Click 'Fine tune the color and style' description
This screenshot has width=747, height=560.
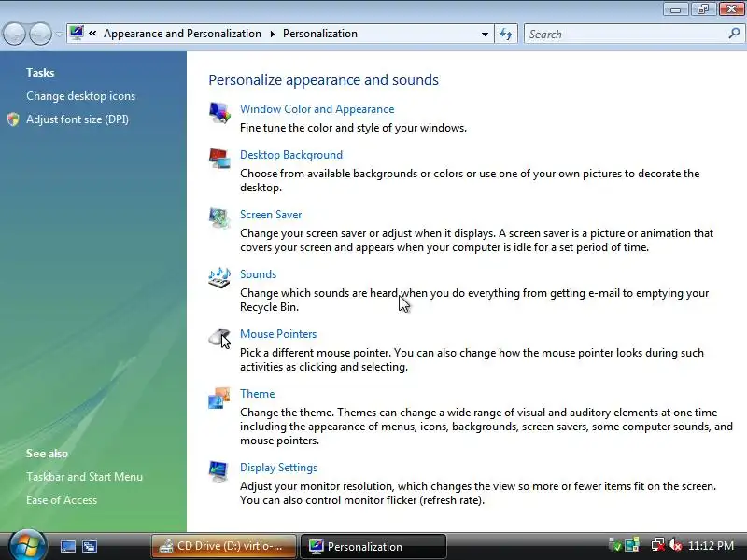[x=353, y=128]
